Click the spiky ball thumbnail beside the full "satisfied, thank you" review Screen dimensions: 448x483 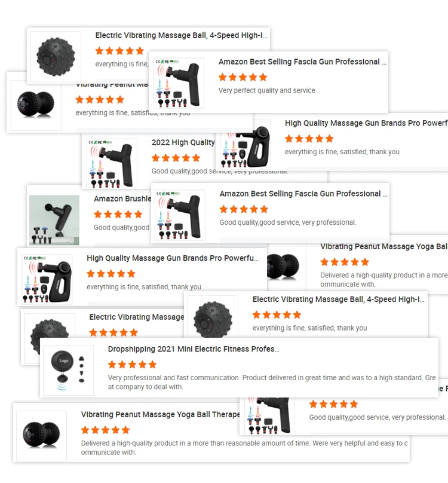[x=213, y=317]
